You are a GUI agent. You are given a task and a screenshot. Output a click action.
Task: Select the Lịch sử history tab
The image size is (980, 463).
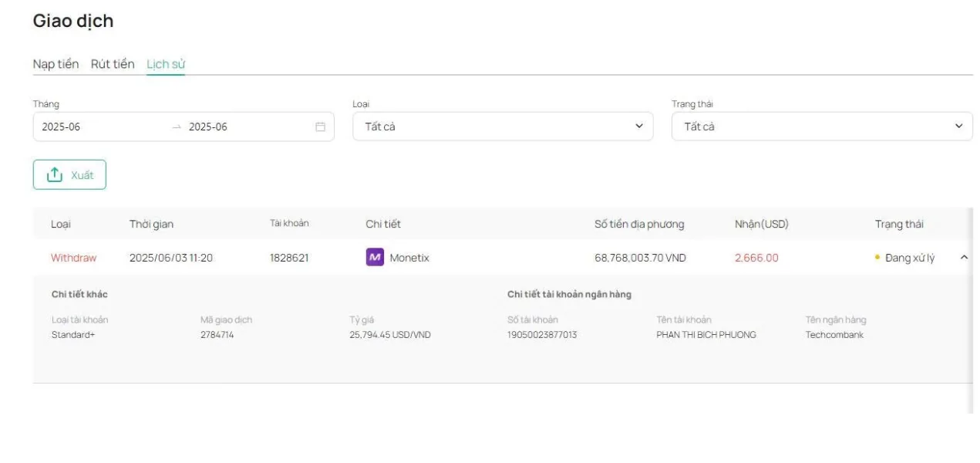coord(166,64)
